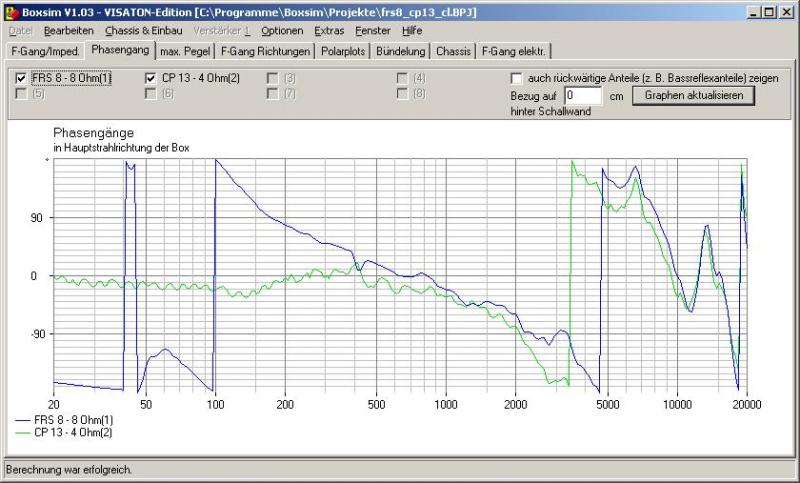The image size is (800, 483).
Task: Switch to the max. Pegel tab
Action: [x=186, y=50]
